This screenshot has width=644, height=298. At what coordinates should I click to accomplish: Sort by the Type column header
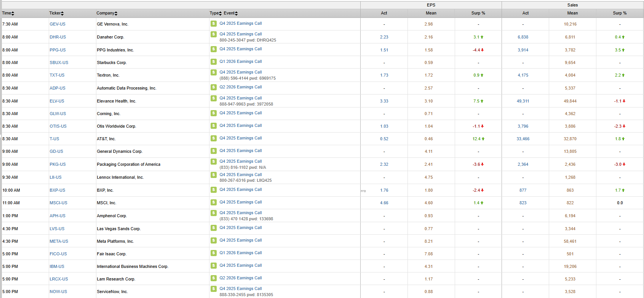click(215, 13)
